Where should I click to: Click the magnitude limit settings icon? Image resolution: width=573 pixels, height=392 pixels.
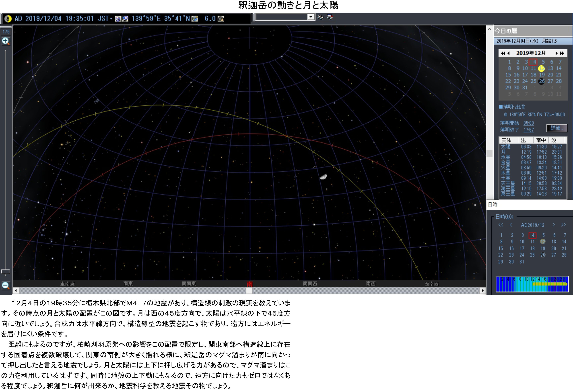pyautogui.click(x=221, y=19)
